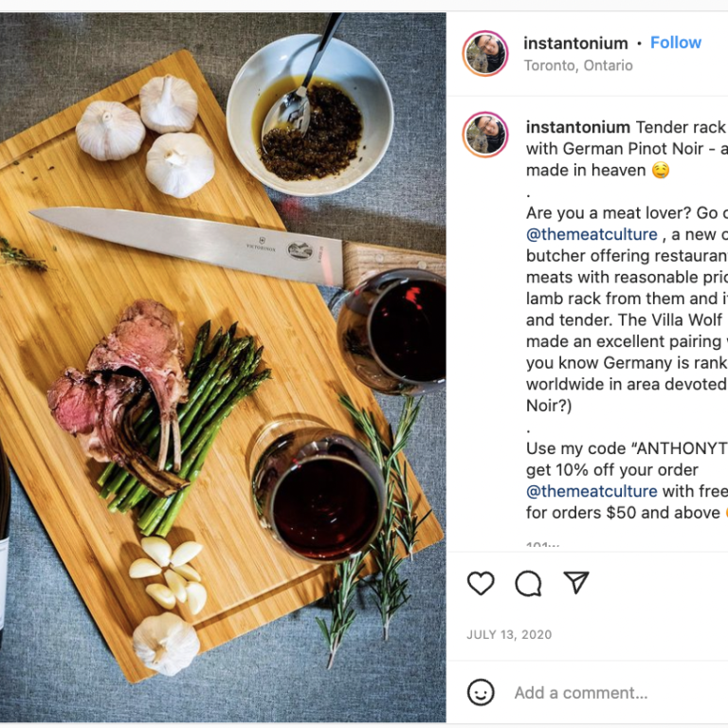The width and height of the screenshot is (728, 728).
Task: Click the avatar beside the caption text
Action: (485, 134)
